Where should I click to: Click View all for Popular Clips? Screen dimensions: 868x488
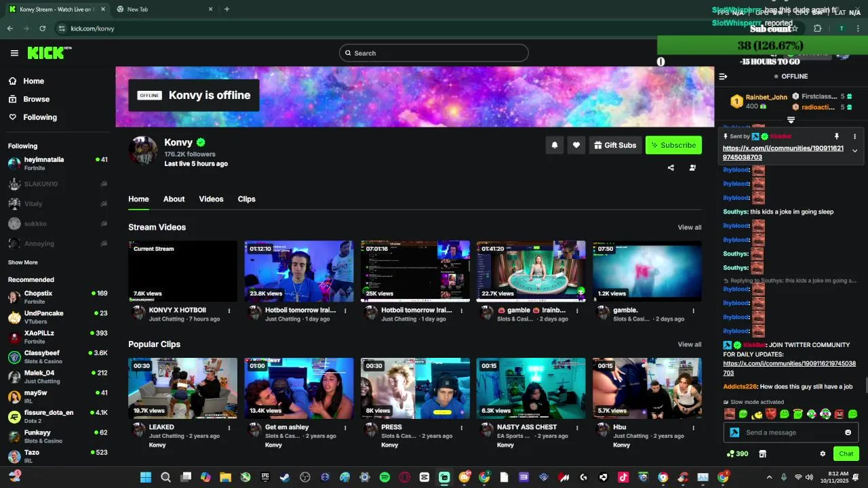689,344
